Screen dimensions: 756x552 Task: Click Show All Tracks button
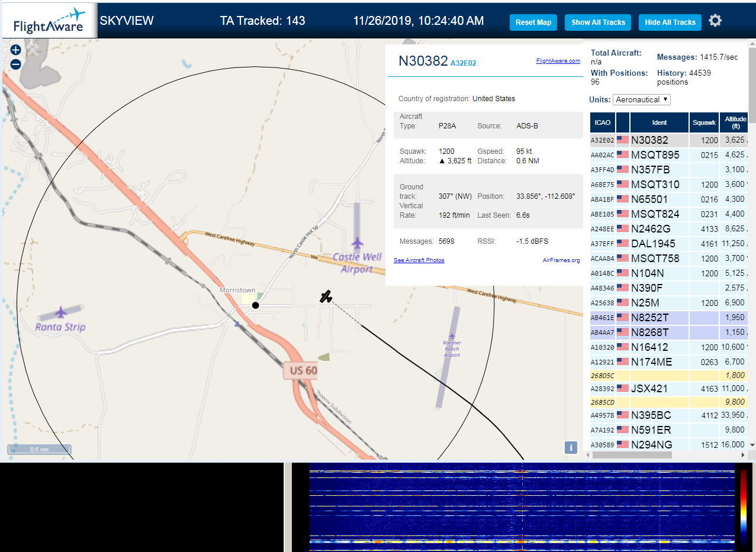click(x=598, y=22)
